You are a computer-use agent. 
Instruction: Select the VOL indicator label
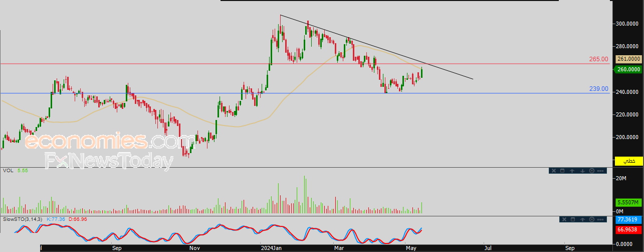click(8, 171)
